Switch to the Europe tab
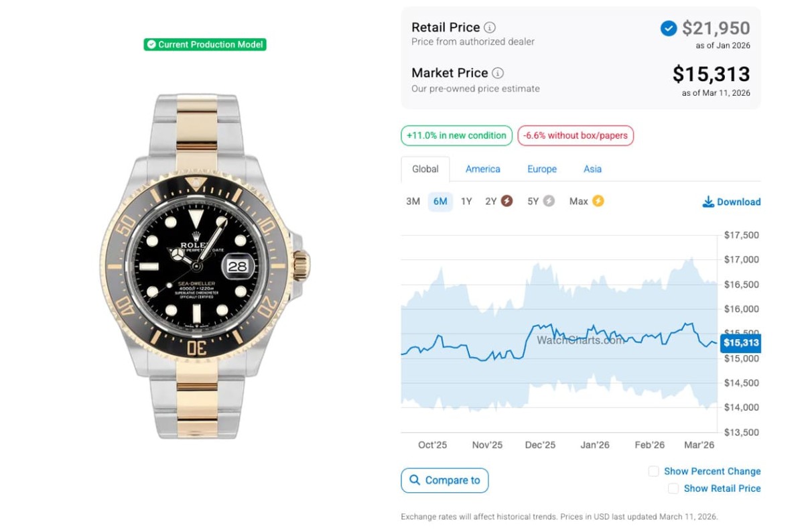The width and height of the screenshot is (804, 532). click(x=541, y=169)
